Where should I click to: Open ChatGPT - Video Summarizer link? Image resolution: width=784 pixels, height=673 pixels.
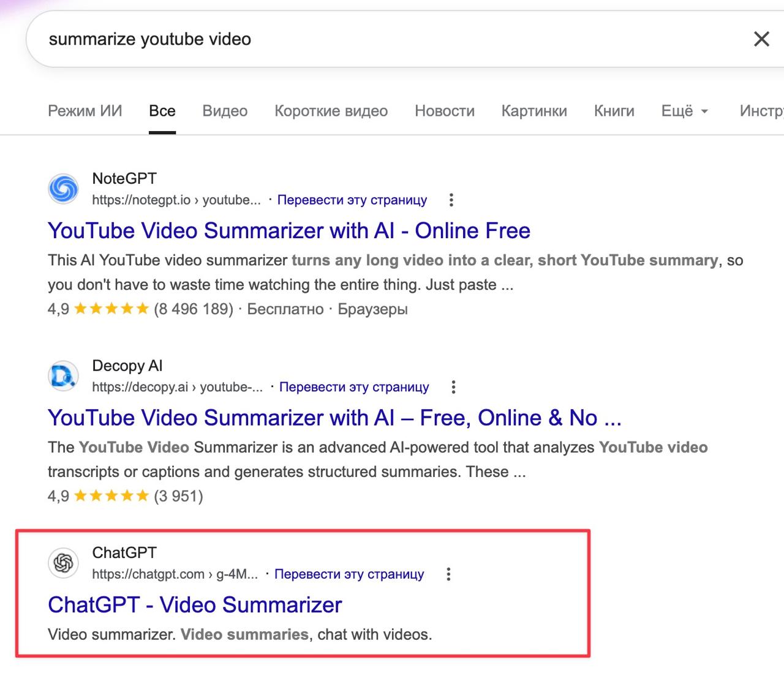195,605
